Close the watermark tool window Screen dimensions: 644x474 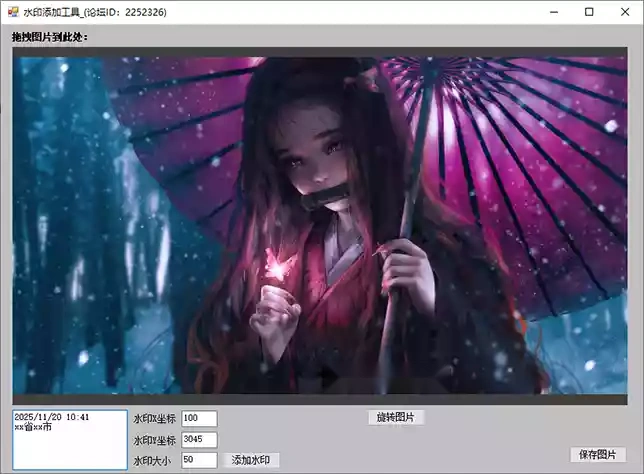[x=624, y=11]
